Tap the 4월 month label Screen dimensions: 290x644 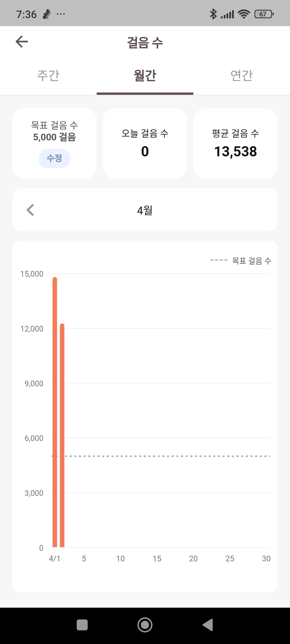point(145,210)
